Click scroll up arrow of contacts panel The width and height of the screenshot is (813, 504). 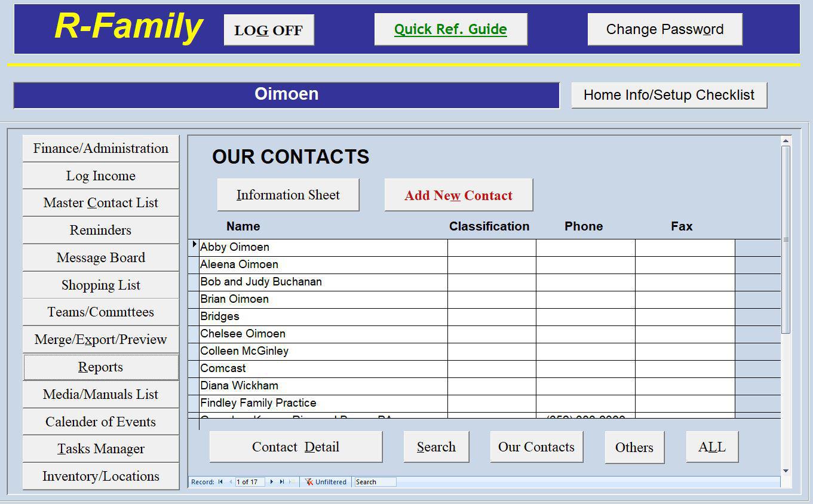pyautogui.click(x=786, y=141)
